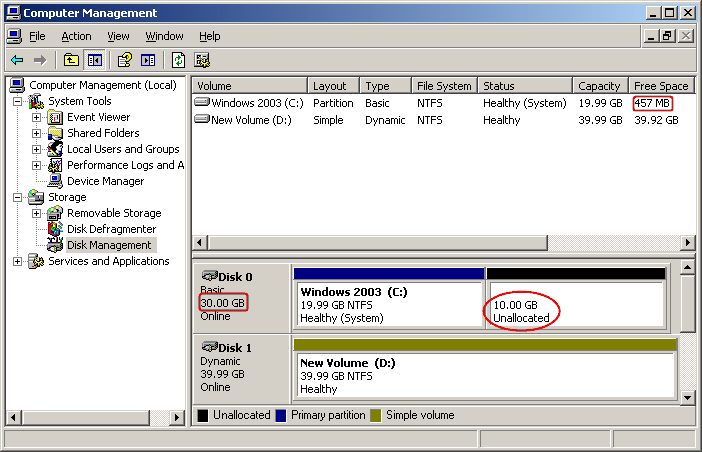Click the Rescan Disks settings toolbar icon

coord(202,60)
